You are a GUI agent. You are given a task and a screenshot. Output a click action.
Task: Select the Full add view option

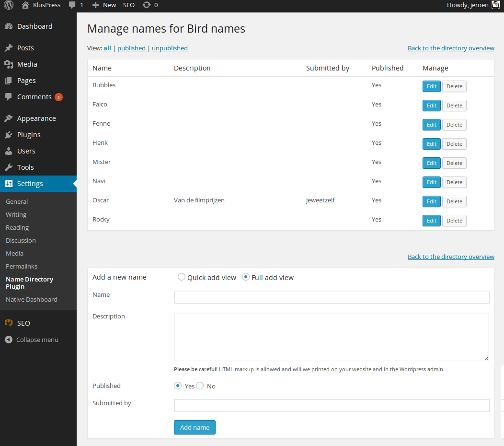(x=246, y=277)
